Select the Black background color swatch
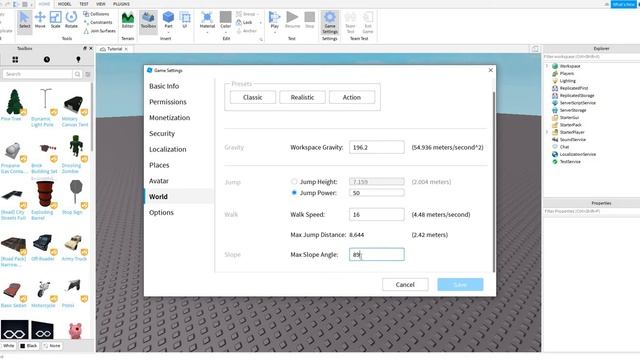The width and height of the screenshot is (640, 360). click(29, 346)
